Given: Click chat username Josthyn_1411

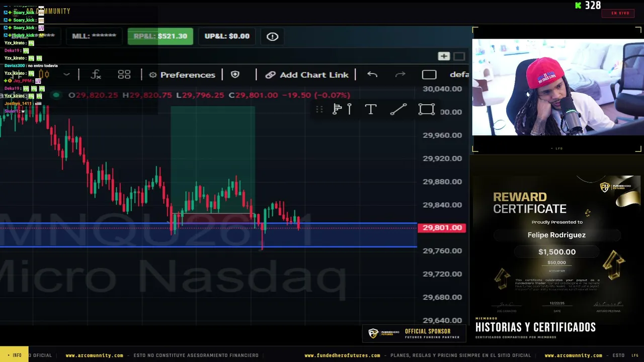Looking at the screenshot, I should pyautogui.click(x=18, y=104).
